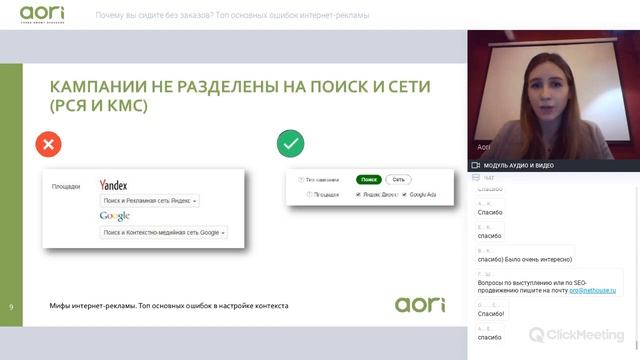The width and height of the screenshot is (640, 360).
Task: Toggle the Google Ads checkbox
Action: (404, 195)
